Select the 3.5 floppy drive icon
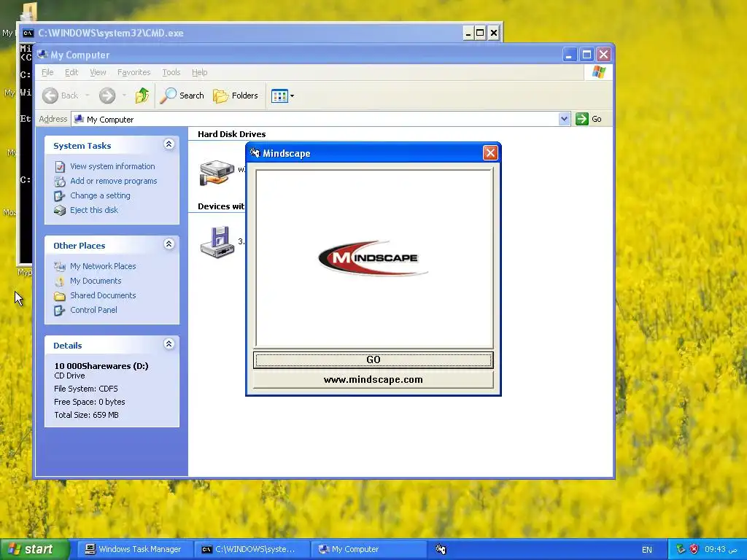The image size is (747, 560). coord(217,242)
